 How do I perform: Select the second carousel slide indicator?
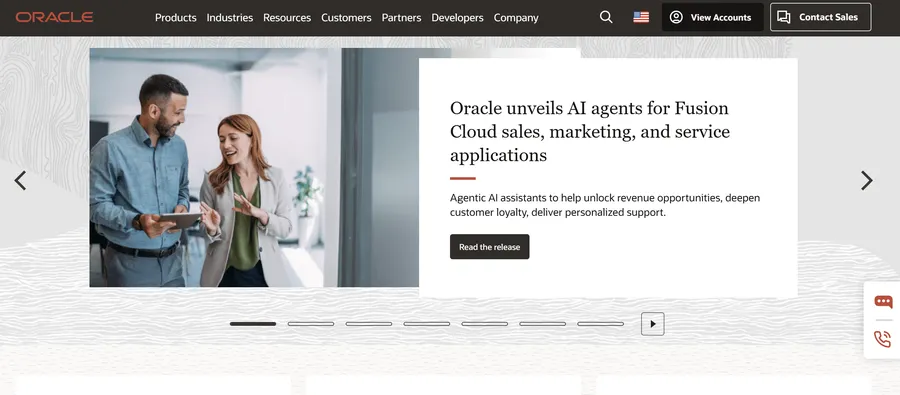tap(311, 324)
